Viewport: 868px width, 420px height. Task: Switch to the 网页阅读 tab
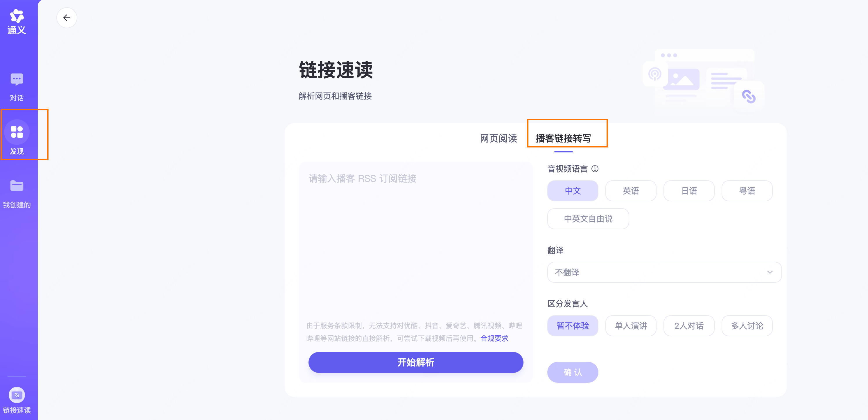pyautogui.click(x=498, y=138)
